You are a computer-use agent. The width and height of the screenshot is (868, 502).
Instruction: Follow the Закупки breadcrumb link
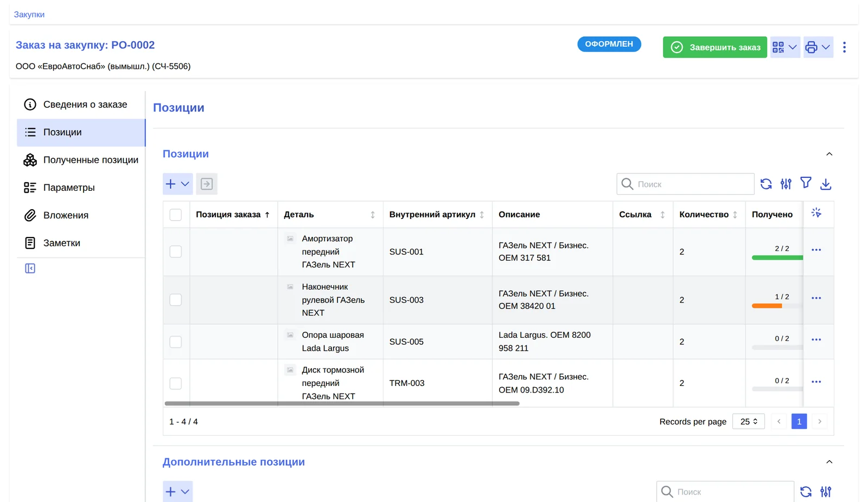(x=29, y=15)
